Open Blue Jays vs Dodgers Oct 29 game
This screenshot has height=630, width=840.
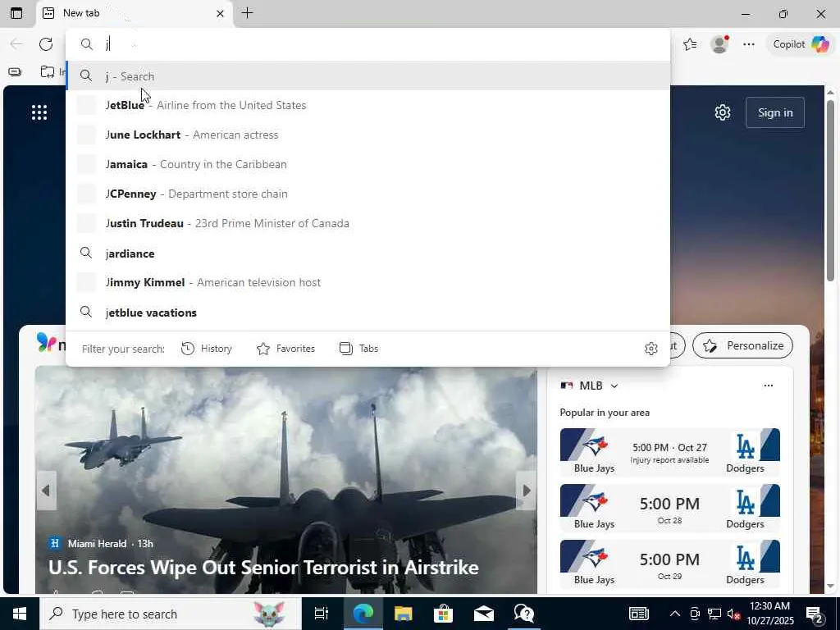click(x=669, y=564)
